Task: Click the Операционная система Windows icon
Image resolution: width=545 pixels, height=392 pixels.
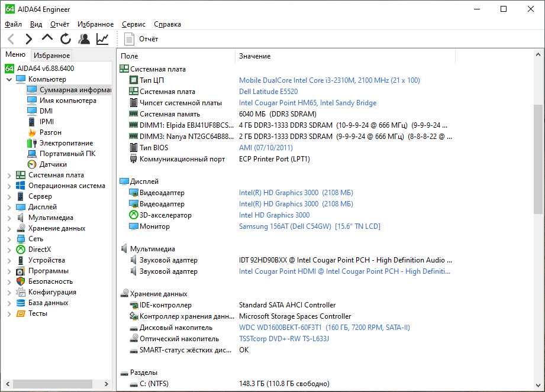Action: (x=21, y=186)
